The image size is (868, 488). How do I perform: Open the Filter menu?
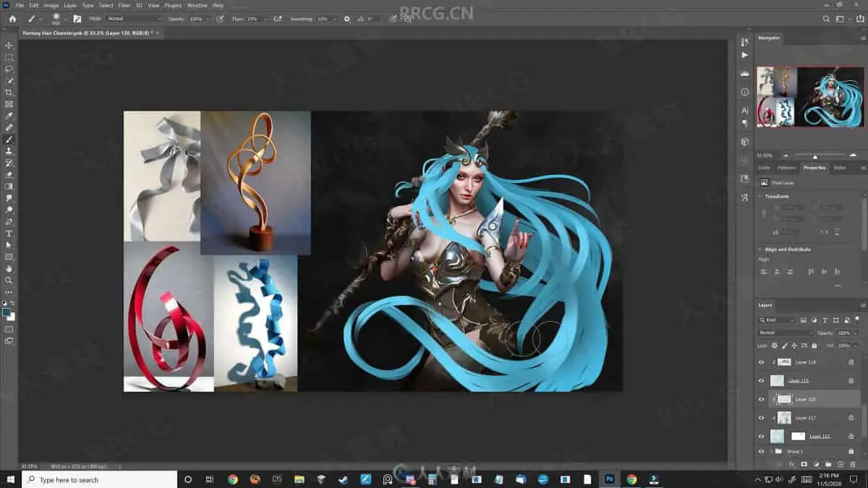(124, 5)
